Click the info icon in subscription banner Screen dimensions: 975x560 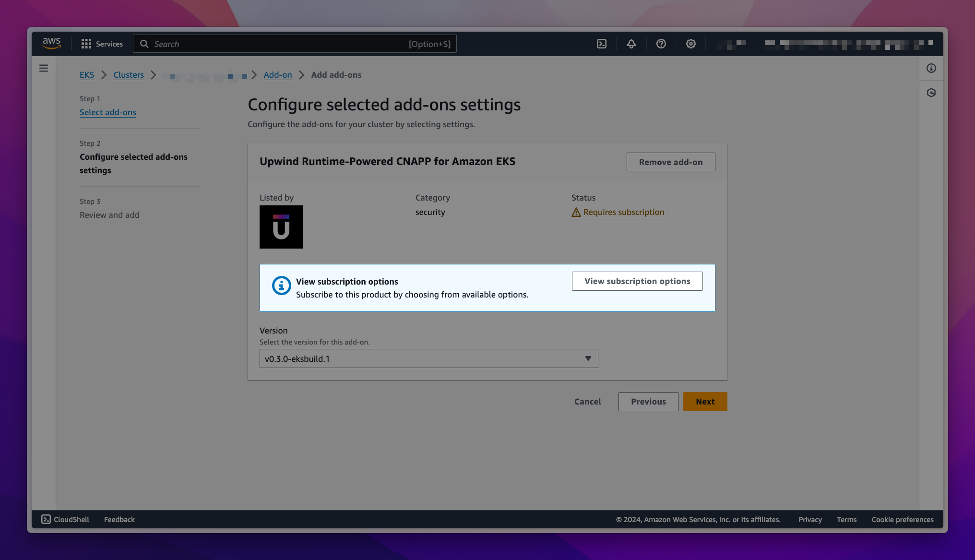282,286
